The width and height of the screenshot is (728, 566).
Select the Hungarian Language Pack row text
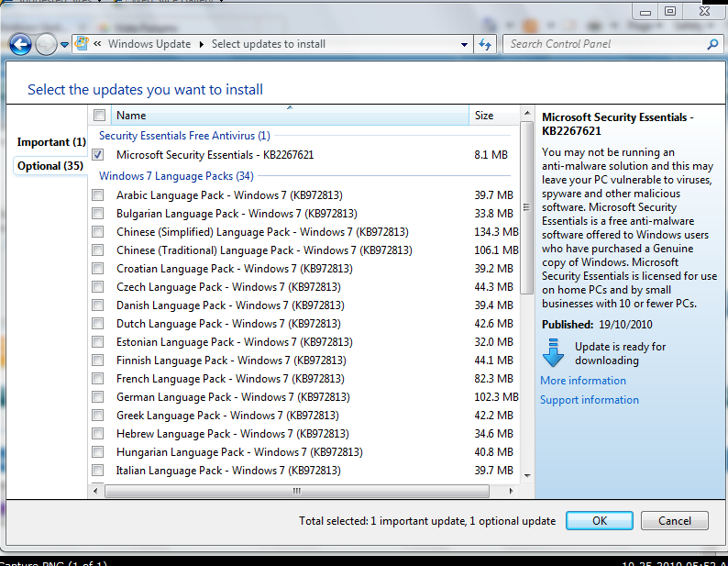pyautogui.click(x=239, y=452)
